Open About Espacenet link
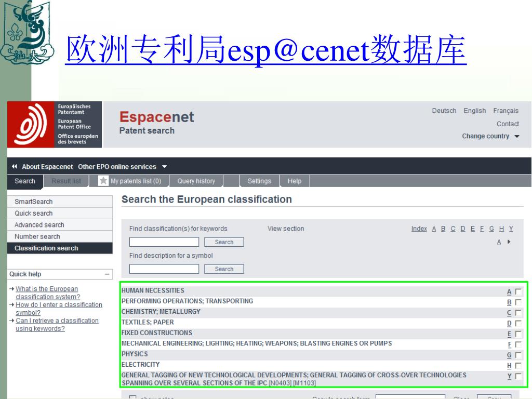 (x=47, y=167)
